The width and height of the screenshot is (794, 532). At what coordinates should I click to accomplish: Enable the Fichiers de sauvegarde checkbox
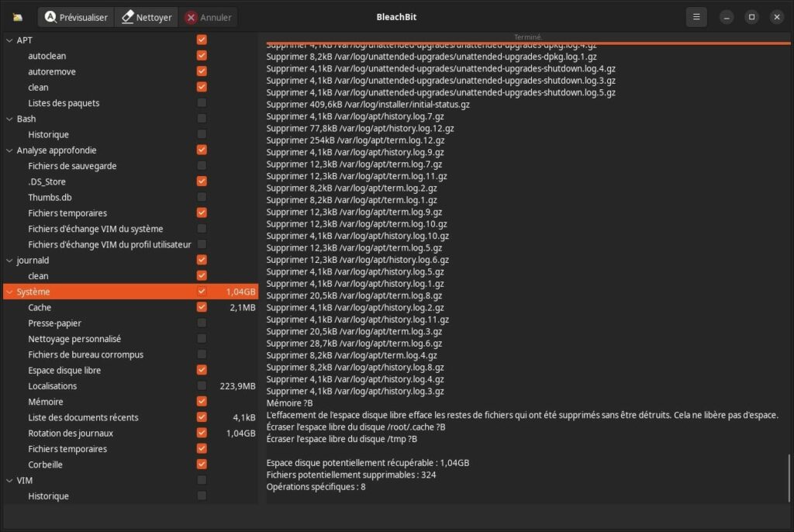(202, 165)
